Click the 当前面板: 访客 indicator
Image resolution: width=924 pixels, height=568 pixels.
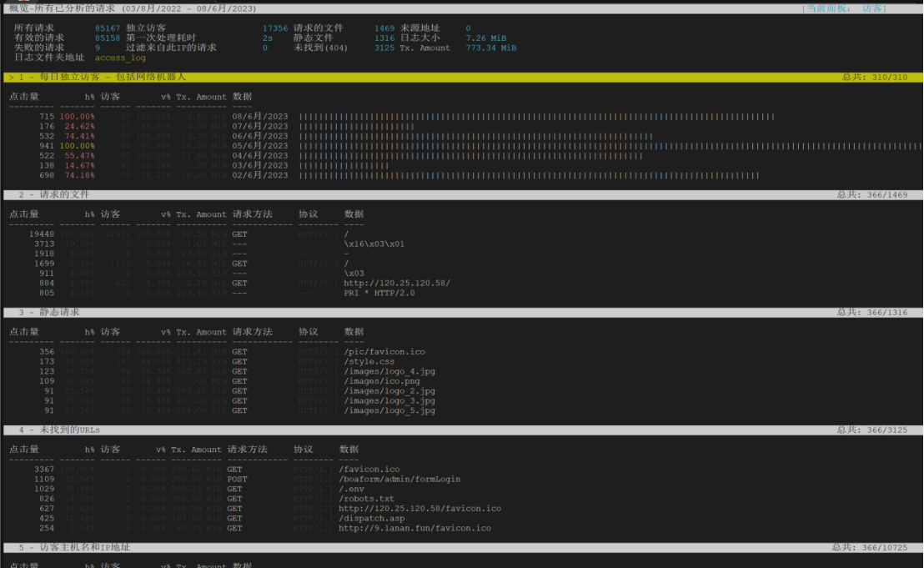click(x=844, y=8)
